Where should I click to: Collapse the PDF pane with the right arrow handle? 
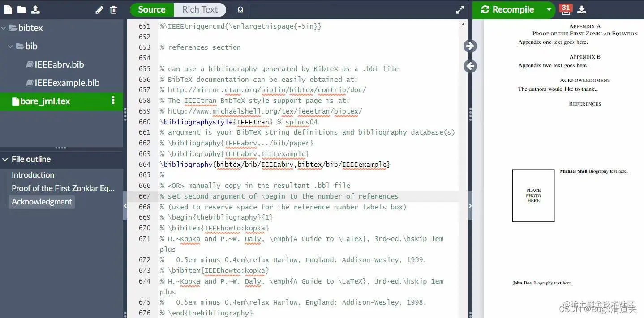(x=470, y=206)
